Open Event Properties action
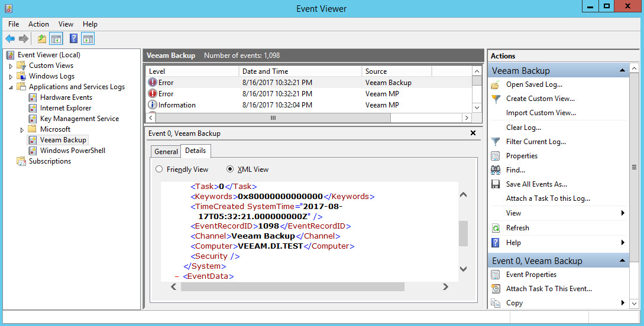This screenshot has height=326, width=644. coord(530,275)
